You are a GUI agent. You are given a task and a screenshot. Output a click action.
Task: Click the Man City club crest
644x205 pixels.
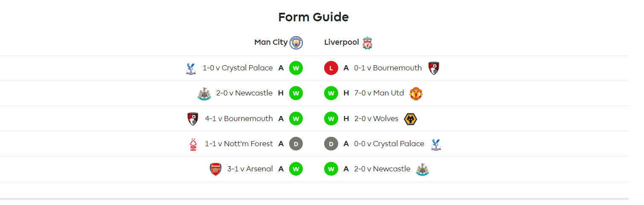(x=296, y=43)
